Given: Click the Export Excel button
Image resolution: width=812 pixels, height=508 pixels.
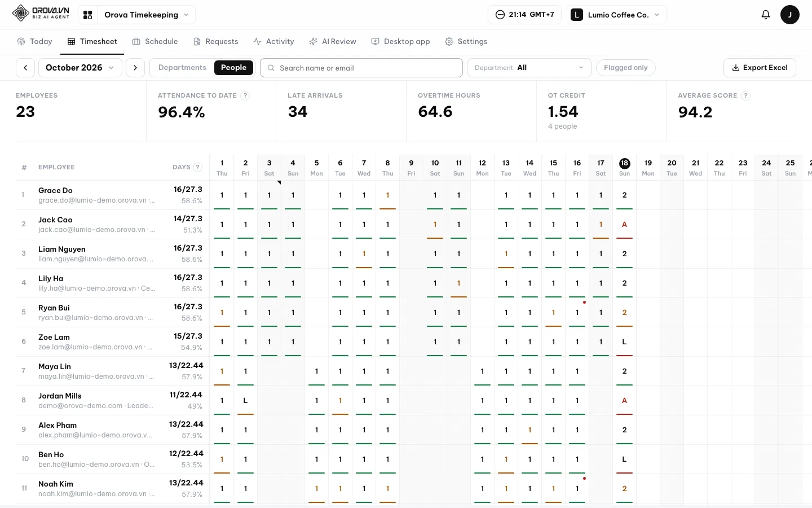Looking at the screenshot, I should pyautogui.click(x=760, y=68).
